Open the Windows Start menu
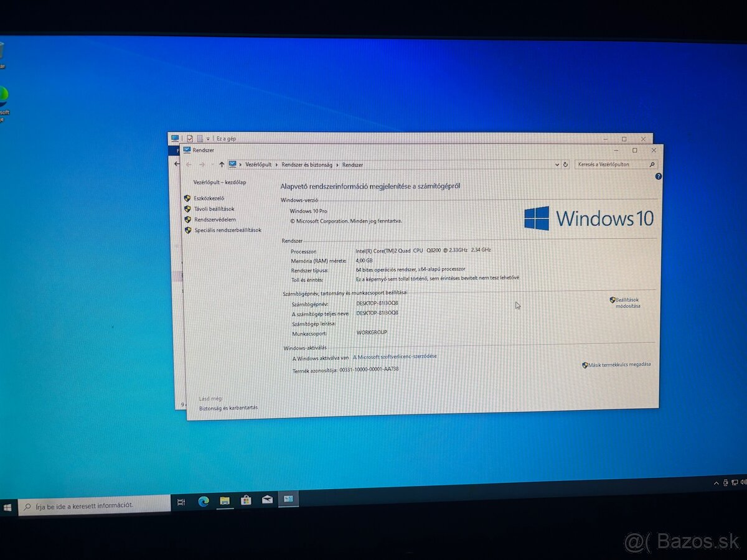This screenshot has width=747, height=560. pyautogui.click(x=7, y=507)
